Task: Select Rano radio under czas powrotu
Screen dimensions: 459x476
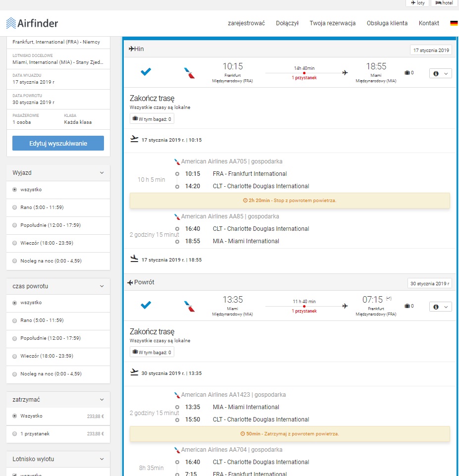Action: click(14, 320)
